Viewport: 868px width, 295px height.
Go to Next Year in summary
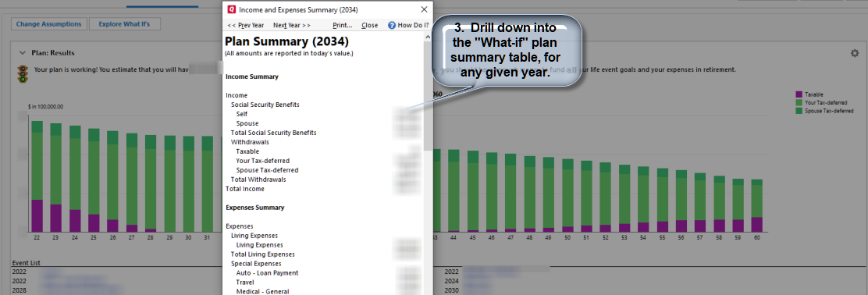(292, 26)
